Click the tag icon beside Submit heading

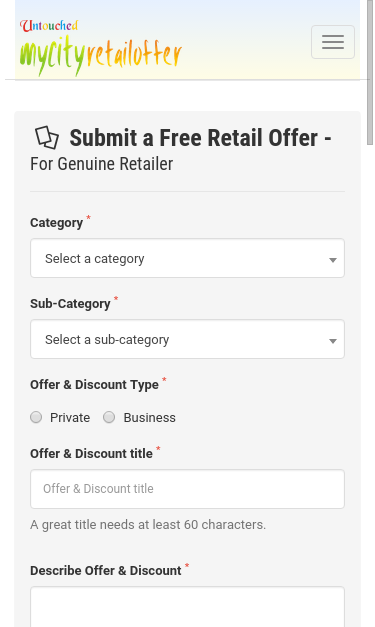coord(47,138)
